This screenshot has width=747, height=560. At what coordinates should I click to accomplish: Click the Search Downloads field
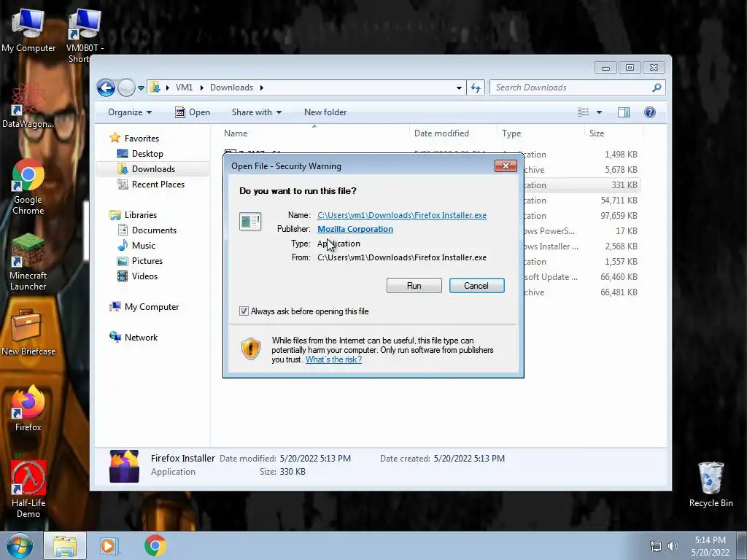(x=570, y=87)
